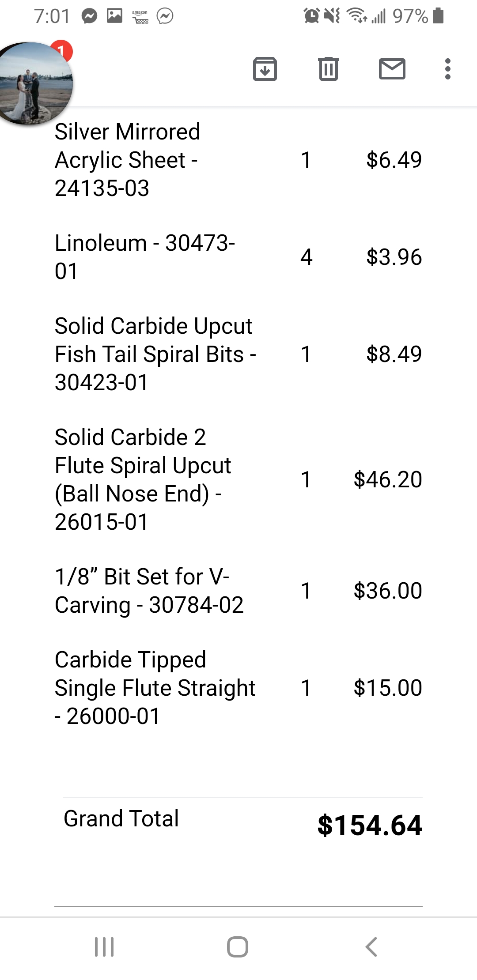Mark email as unread with envelope icon
The height and width of the screenshot is (980, 477).
point(392,69)
